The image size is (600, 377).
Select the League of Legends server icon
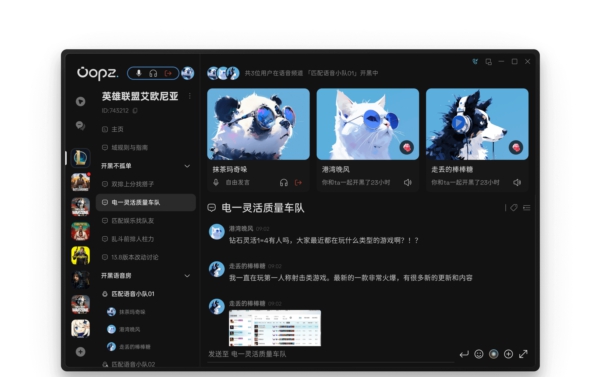click(80, 158)
